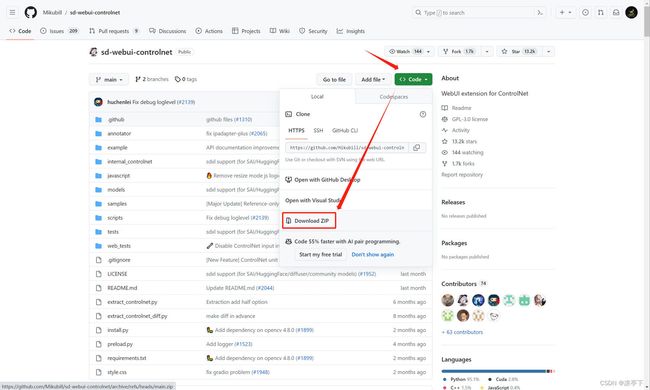Viewport: 650px width, 390px height.
Task: Select the Codespaces tab in the Code popup
Action: [x=394, y=97]
